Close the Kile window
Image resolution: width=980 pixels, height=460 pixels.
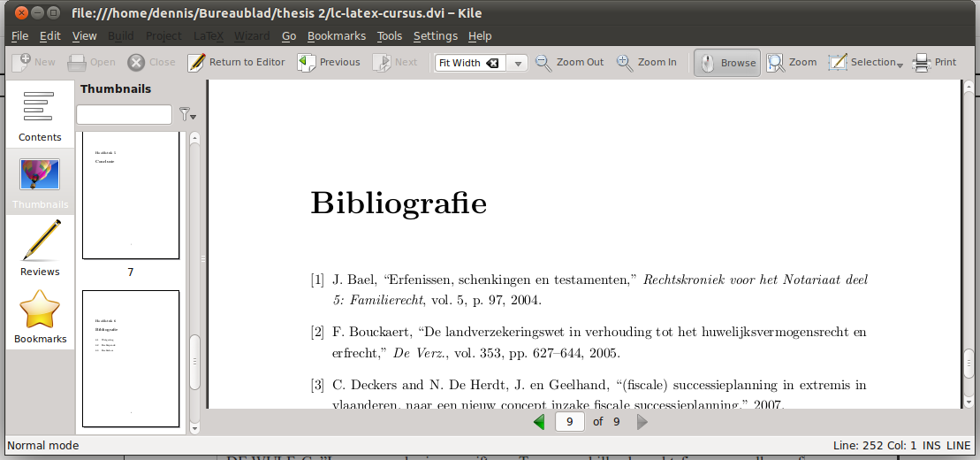[x=20, y=12]
